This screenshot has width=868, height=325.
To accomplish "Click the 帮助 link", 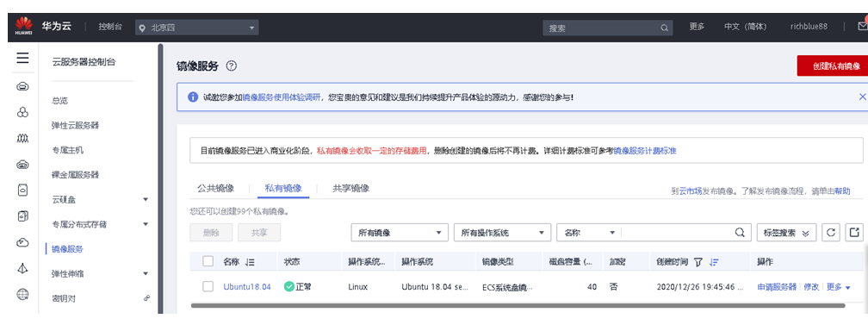I will [842, 191].
